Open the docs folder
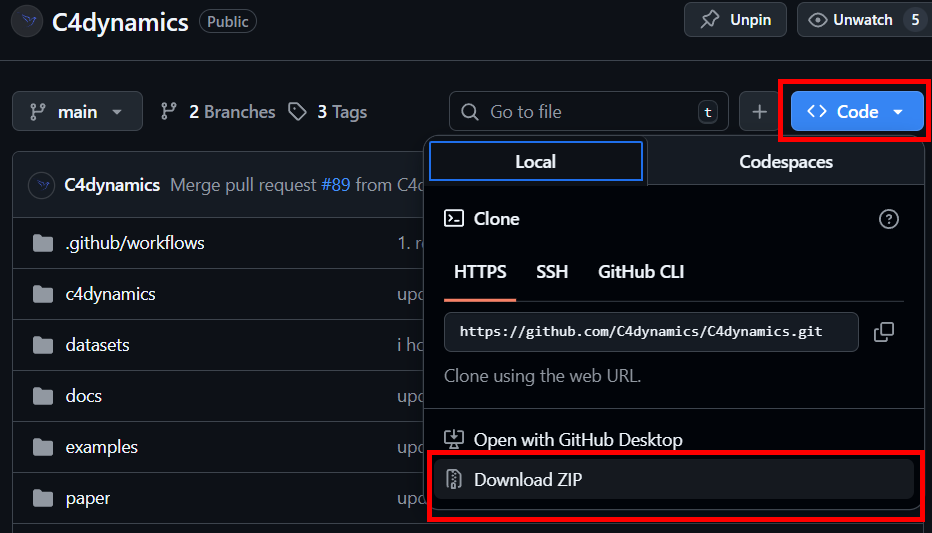 (84, 396)
